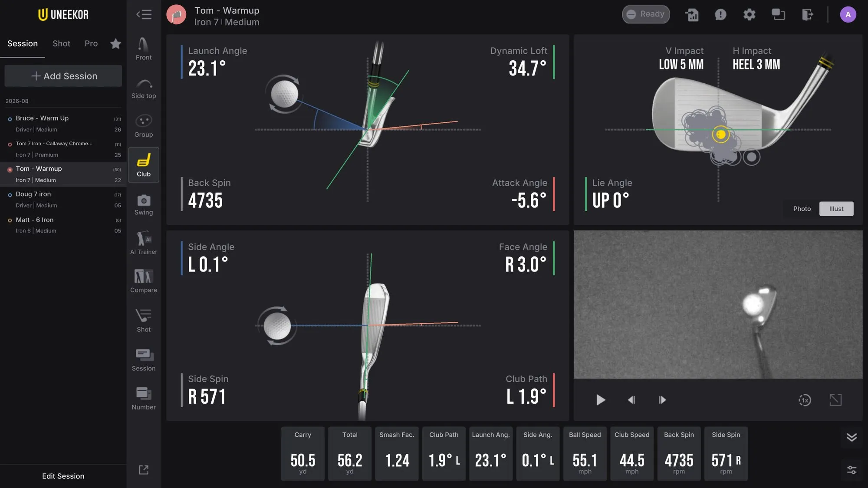The height and width of the screenshot is (488, 868).
Task: Open the user avatar A
Action: 848,14
